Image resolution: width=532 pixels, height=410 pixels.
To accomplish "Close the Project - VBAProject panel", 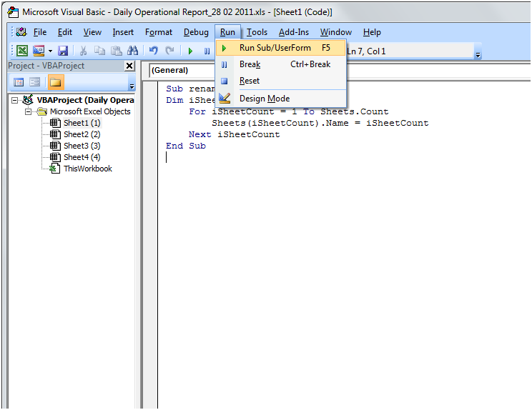I will [129, 66].
